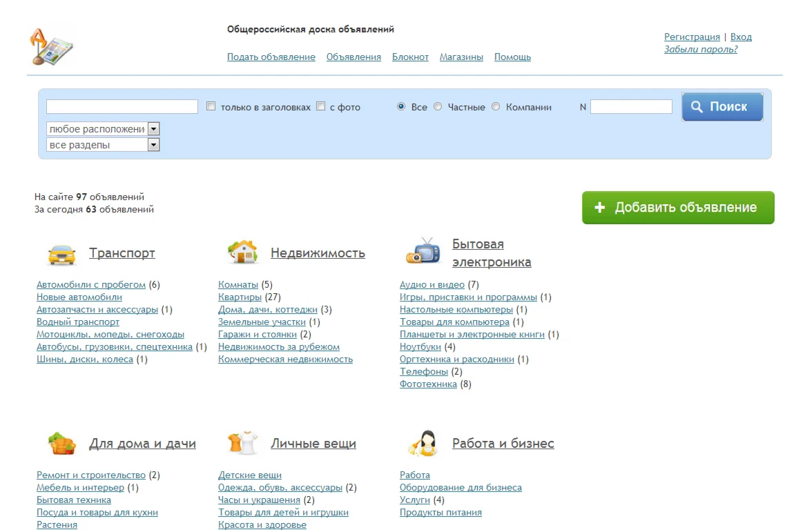The width and height of the screenshot is (794, 532).
Task: Open the Квартиры category link
Action: (x=240, y=297)
